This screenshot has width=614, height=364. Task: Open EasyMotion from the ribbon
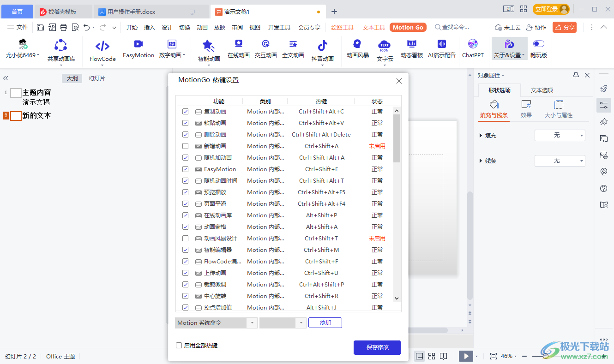pos(138,49)
